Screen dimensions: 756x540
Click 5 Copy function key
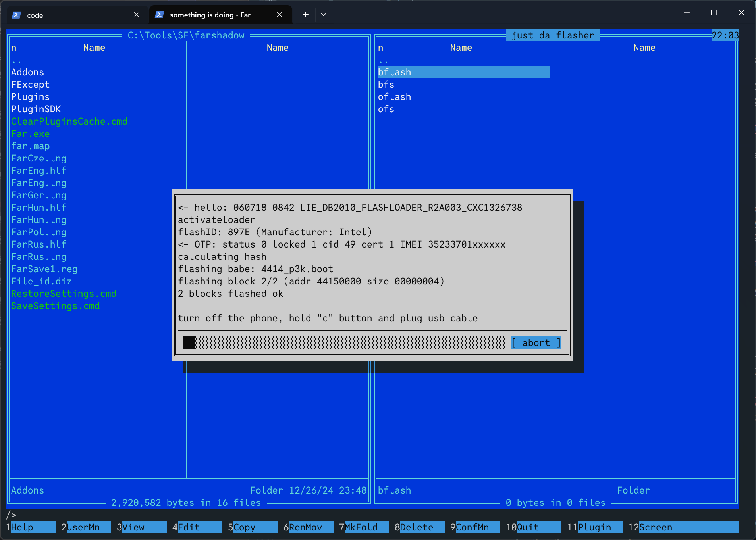pos(253,527)
